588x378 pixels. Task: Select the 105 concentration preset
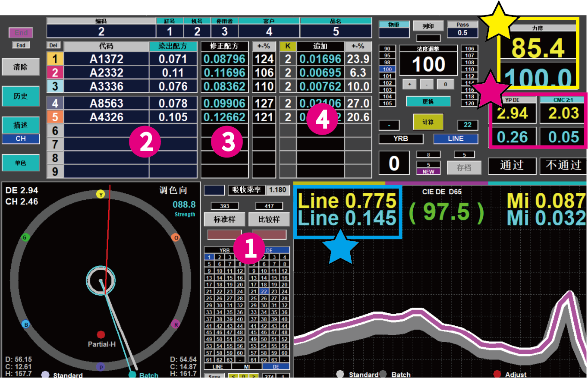click(x=387, y=103)
